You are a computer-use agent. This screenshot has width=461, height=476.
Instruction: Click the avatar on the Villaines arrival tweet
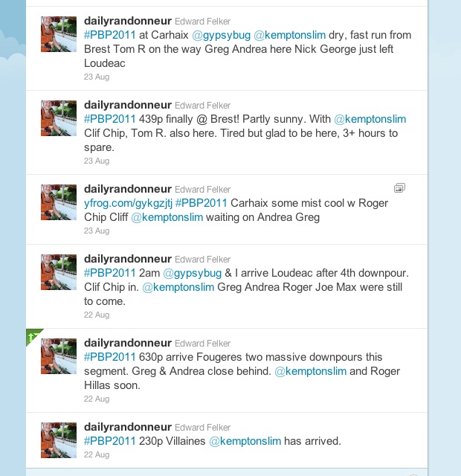pos(59,440)
